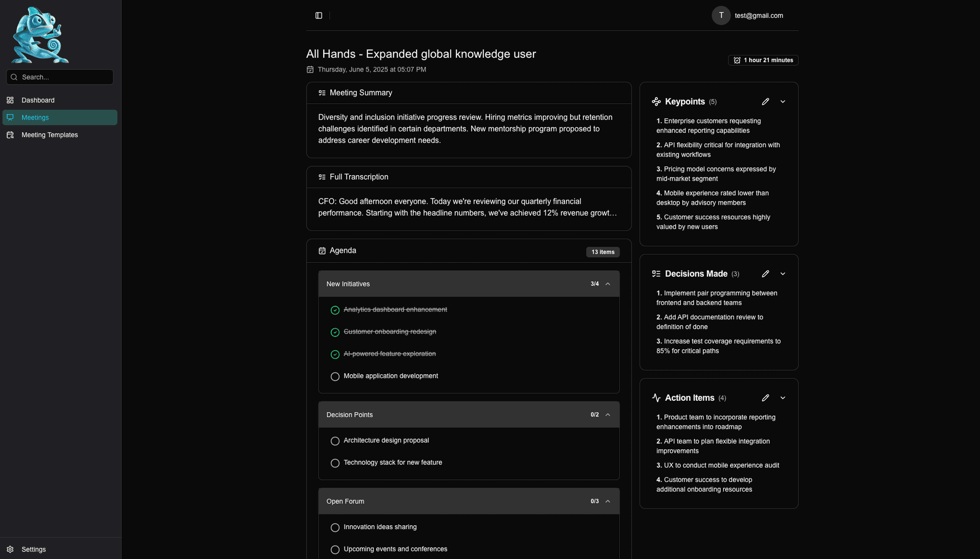Mark Architecture design proposal as done

[x=335, y=441]
